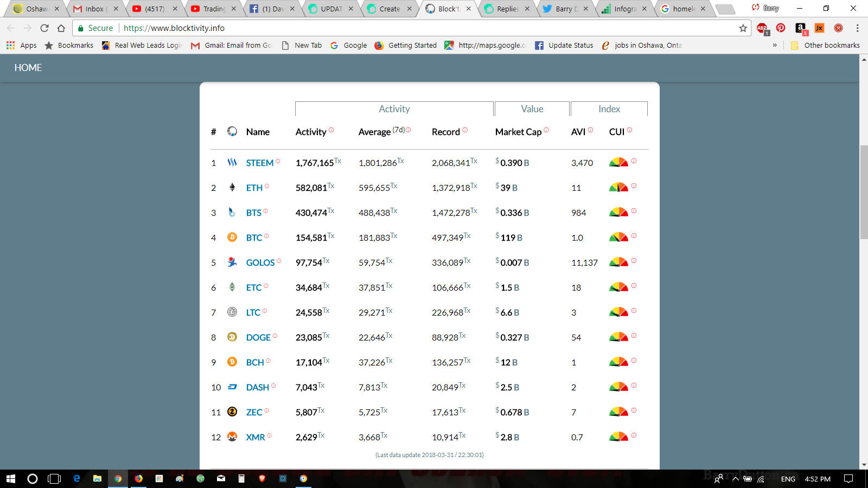Click the Blocktivity logo in table header
The width and height of the screenshot is (868, 488).
[x=232, y=131]
